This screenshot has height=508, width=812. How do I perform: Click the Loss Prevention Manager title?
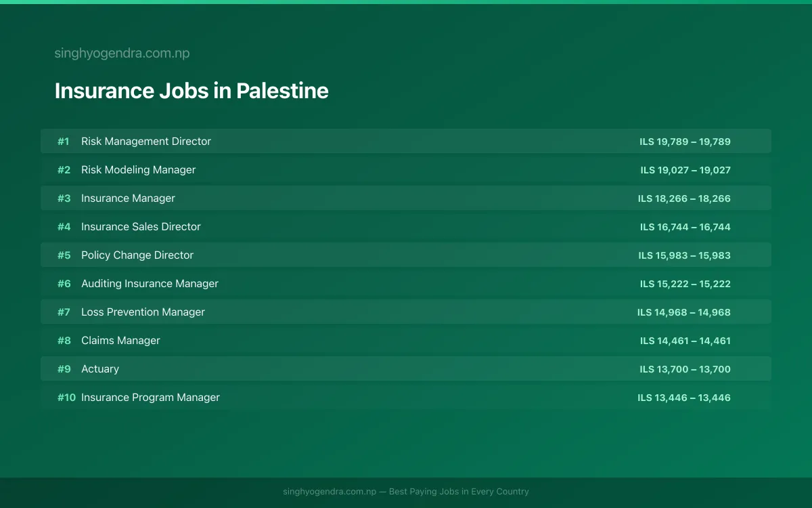[143, 312]
